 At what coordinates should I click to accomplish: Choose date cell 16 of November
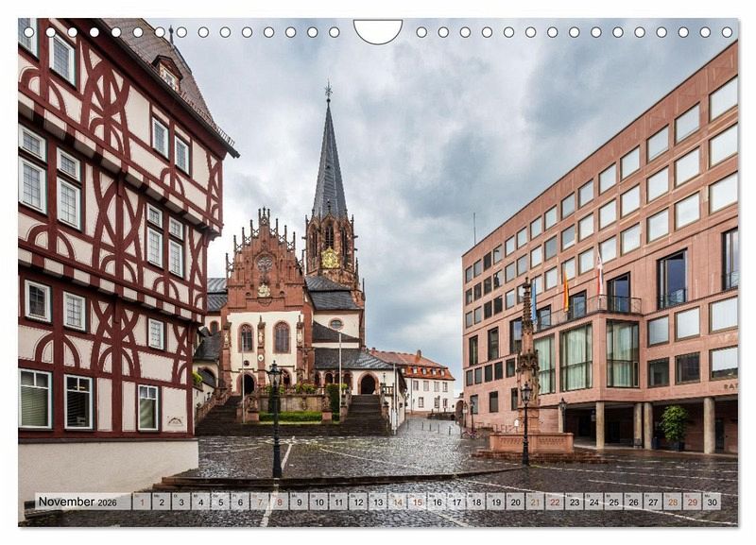437,502
